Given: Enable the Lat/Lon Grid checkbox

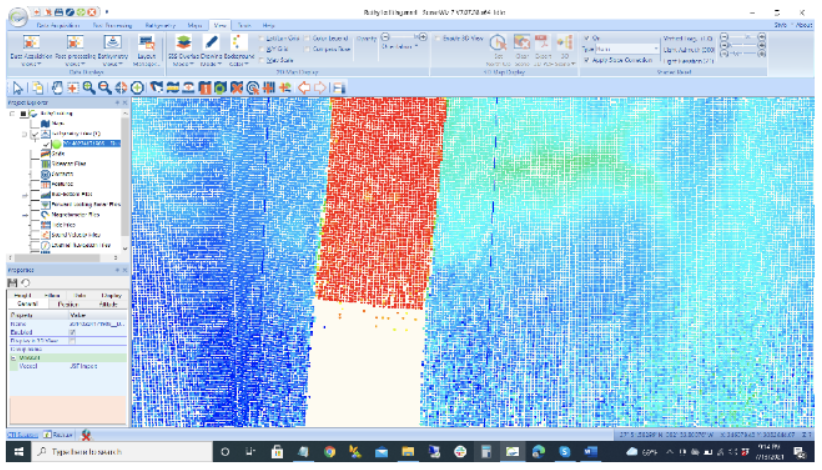Looking at the screenshot, I should pos(263,38).
